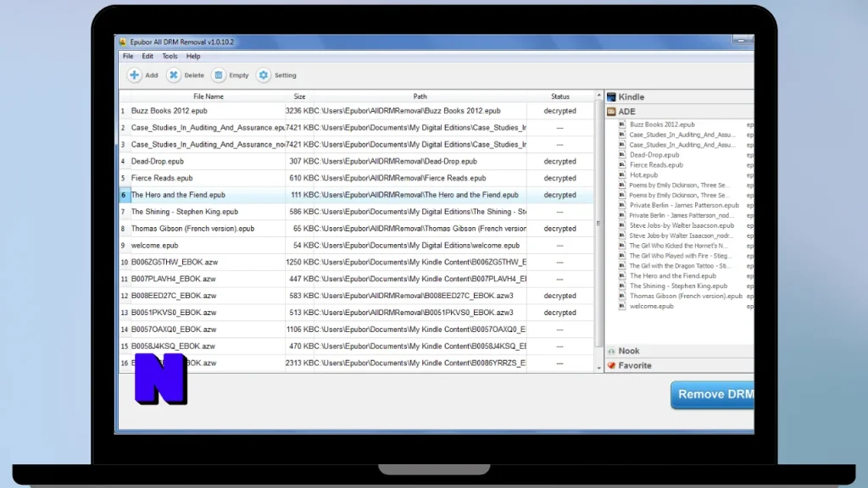
Task: Expand the Favorite section
Action: click(679, 366)
